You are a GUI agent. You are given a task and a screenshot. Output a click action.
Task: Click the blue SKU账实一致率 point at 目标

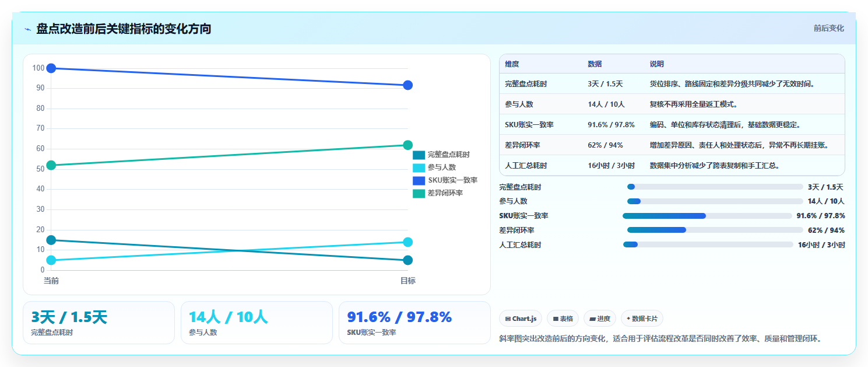[x=407, y=85]
